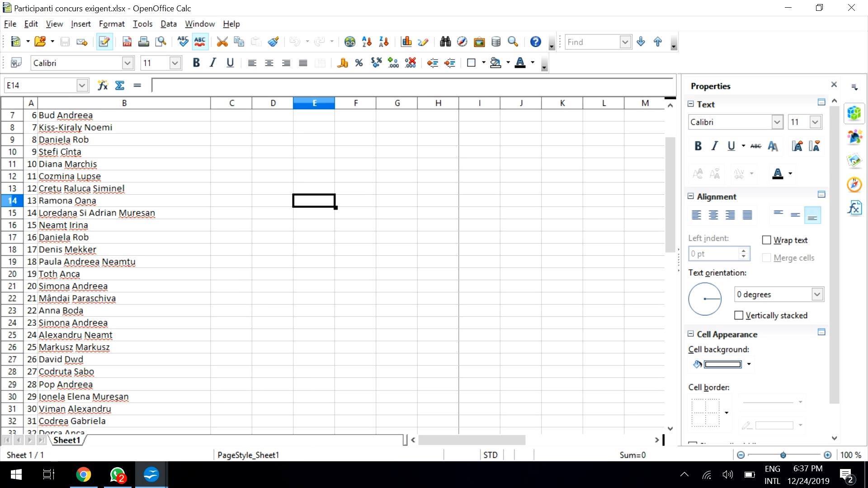Click the Sum sigma icon
Image resolution: width=868 pixels, height=488 pixels.
[120, 85]
